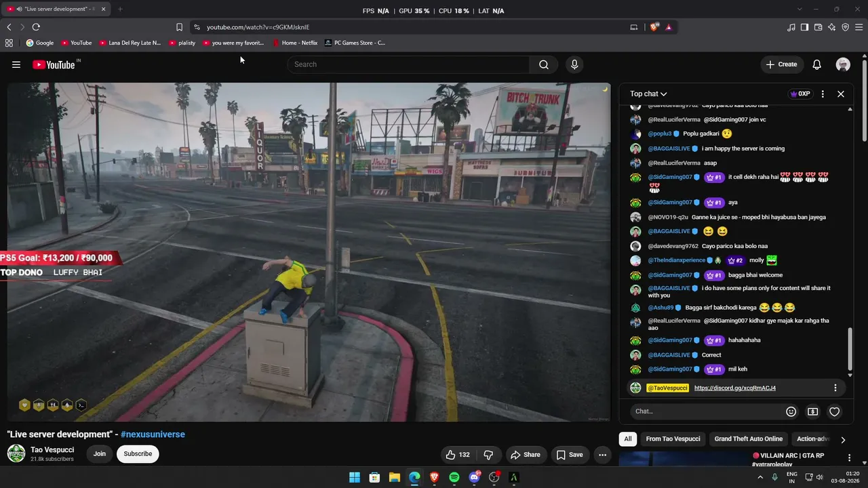Open Brave Rewards triangle icon
The height and width of the screenshot is (488, 868).
click(x=669, y=27)
